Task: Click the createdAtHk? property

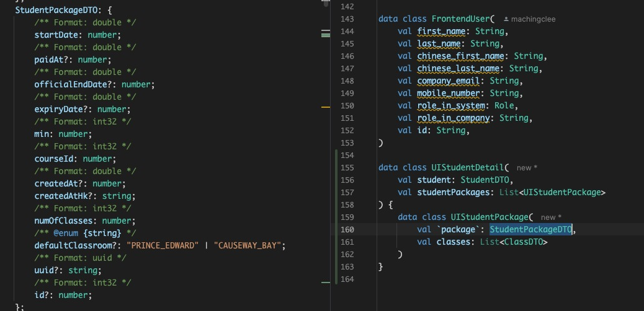Action: [x=63, y=196]
